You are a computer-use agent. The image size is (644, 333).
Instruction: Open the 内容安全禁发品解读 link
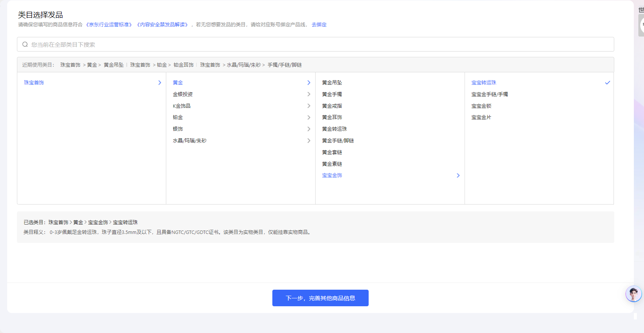tap(163, 25)
